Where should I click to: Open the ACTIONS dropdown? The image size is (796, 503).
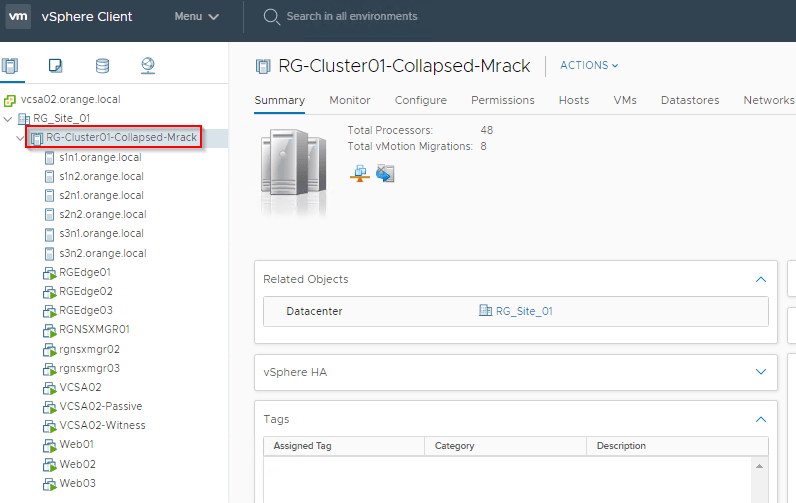[x=589, y=65]
